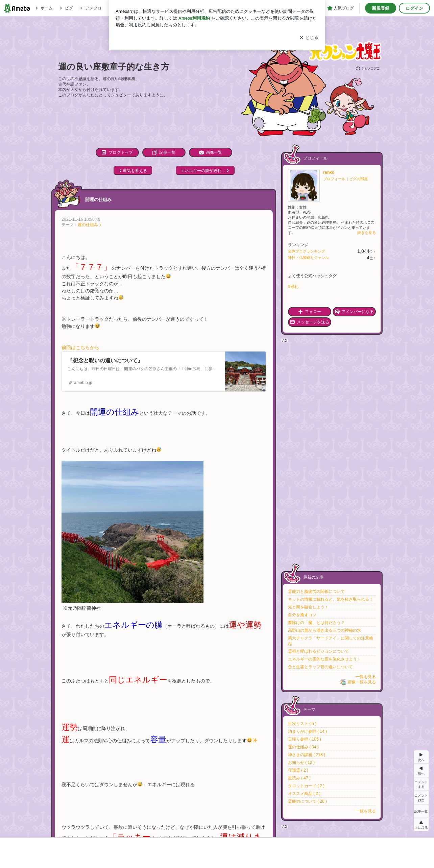The width and height of the screenshot is (434, 868).
Task: Click the 画像一覧 button with camera icon
Action: [211, 152]
